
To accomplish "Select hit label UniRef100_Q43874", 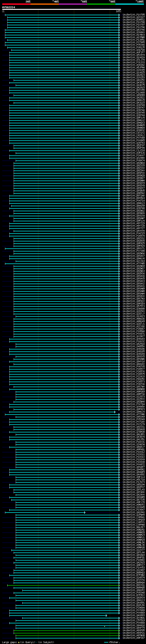I will click(133, 437).
